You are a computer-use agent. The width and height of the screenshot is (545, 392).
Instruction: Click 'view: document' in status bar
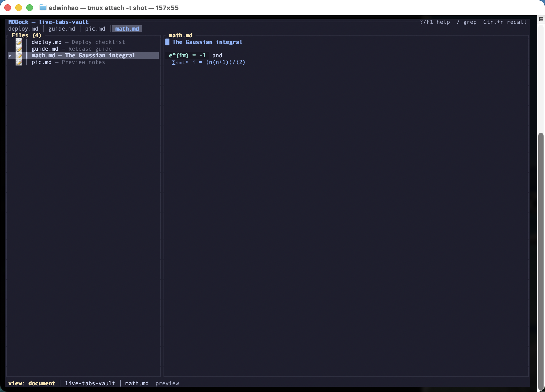coord(32,383)
